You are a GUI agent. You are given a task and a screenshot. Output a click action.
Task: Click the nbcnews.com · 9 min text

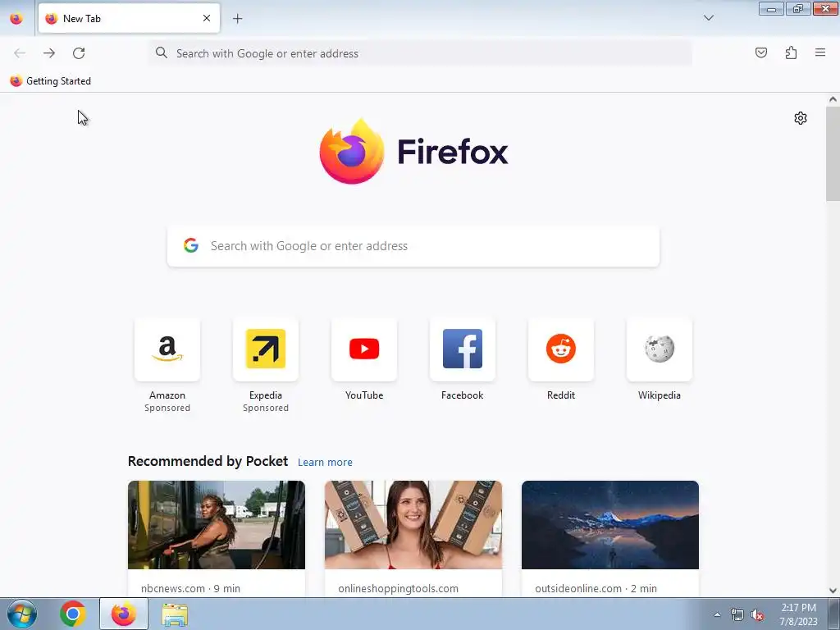coord(190,588)
